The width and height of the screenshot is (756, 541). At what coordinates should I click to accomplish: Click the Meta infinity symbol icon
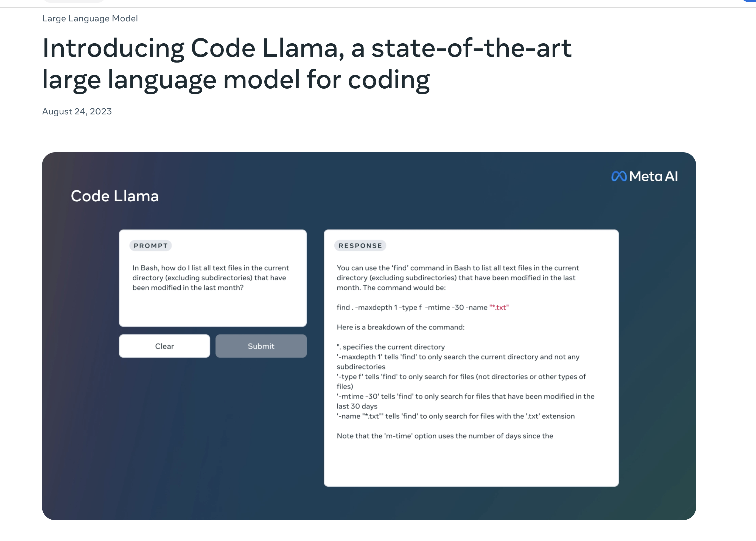tap(619, 176)
